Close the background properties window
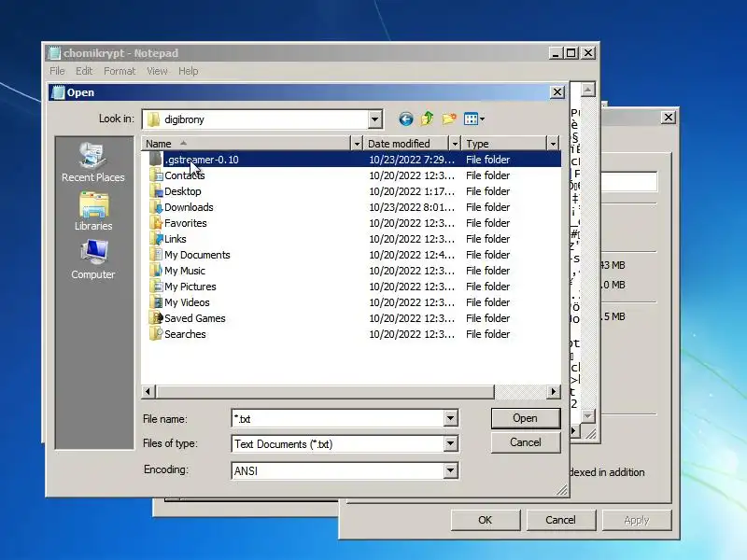The height and width of the screenshot is (560, 747). (x=669, y=118)
